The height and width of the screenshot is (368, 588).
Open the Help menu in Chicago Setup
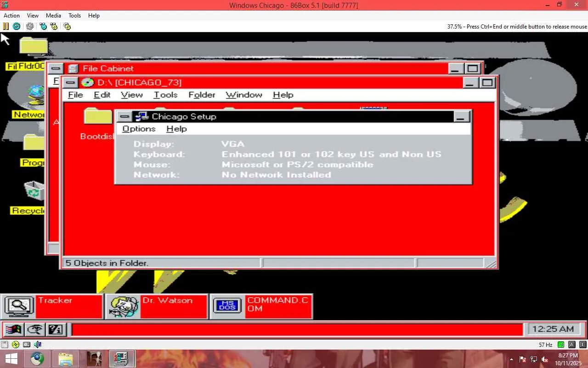pos(176,129)
